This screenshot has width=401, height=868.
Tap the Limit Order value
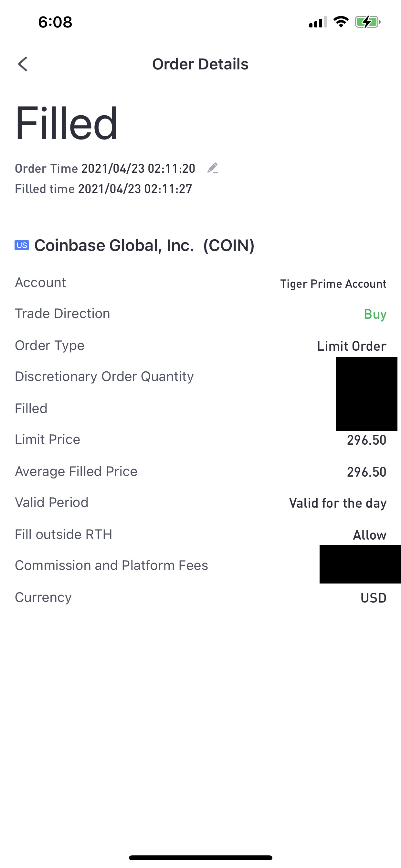tap(352, 346)
